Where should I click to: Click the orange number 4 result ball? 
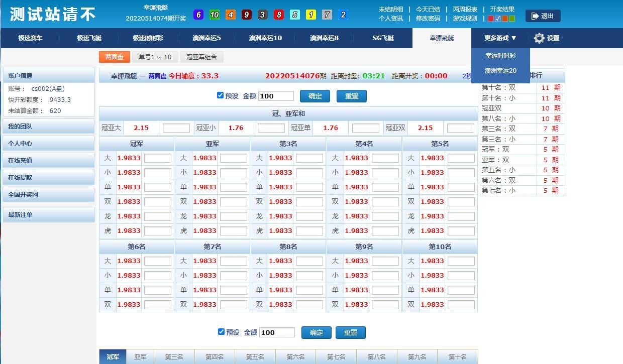[x=231, y=15]
